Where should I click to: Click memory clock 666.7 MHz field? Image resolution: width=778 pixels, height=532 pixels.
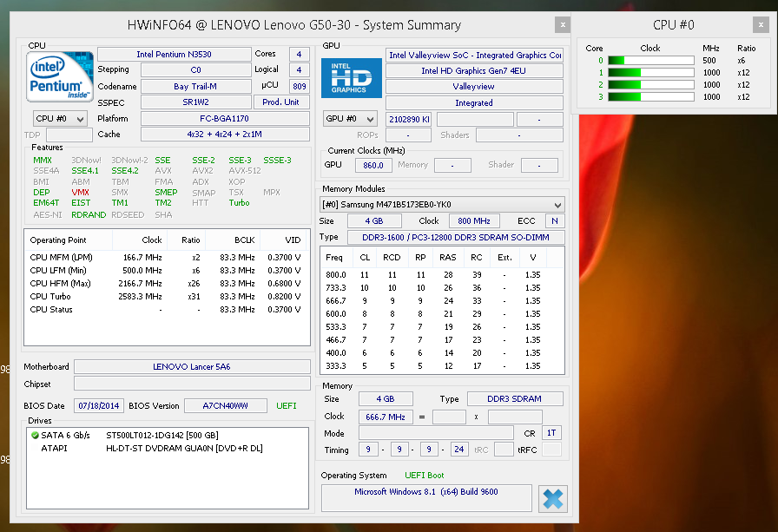pyautogui.click(x=386, y=417)
